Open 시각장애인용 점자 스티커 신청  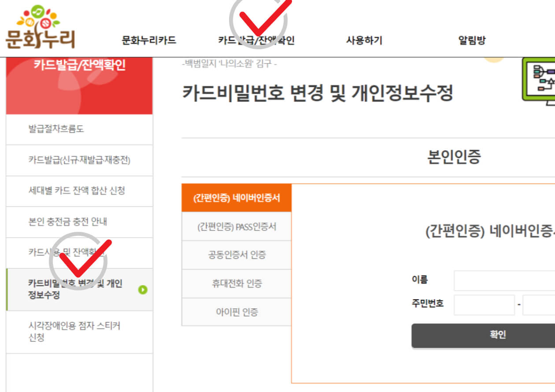[x=80, y=332]
